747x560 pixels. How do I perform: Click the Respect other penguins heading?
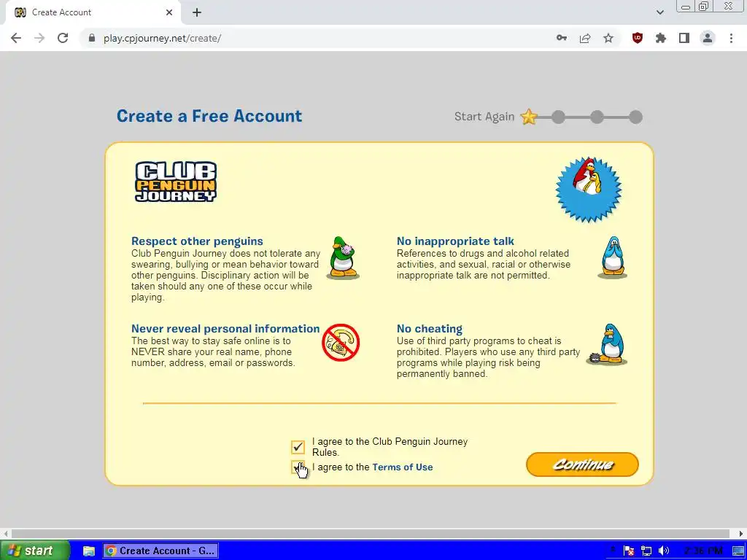197,241
